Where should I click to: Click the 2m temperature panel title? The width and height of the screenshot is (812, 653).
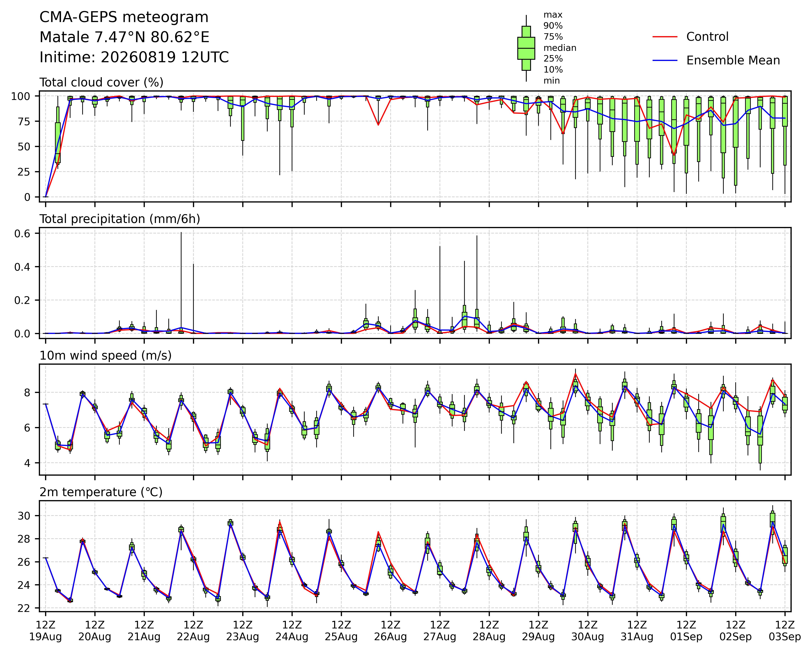pyautogui.click(x=101, y=492)
